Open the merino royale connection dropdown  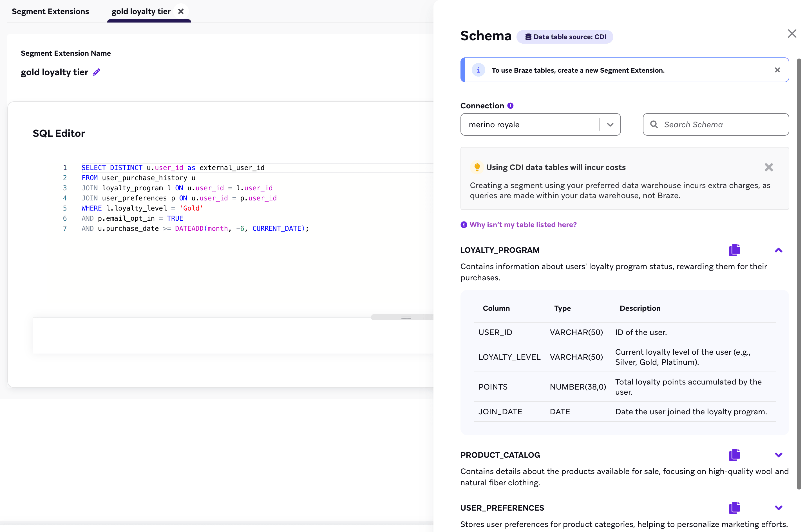tap(610, 124)
